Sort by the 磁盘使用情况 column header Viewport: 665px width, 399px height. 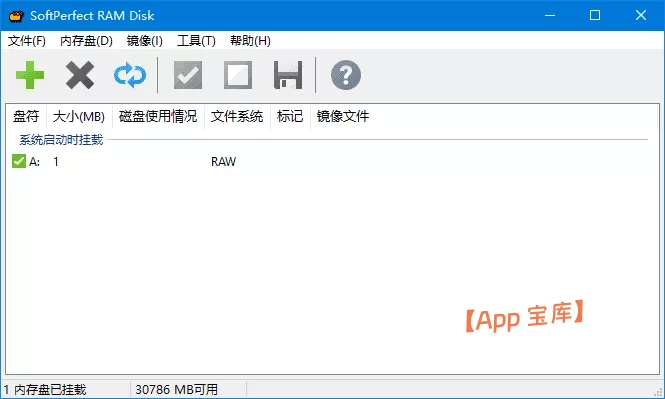(158, 116)
